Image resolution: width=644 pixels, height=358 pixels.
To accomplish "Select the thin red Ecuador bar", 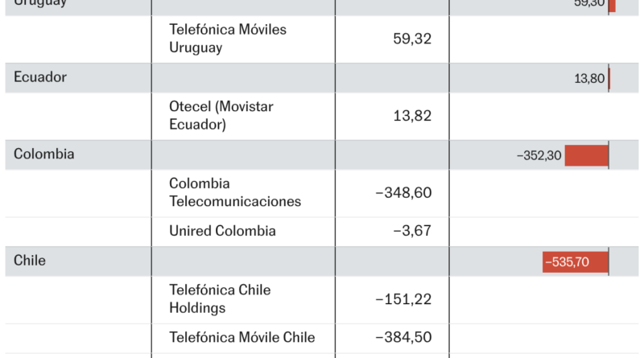I will (609, 78).
